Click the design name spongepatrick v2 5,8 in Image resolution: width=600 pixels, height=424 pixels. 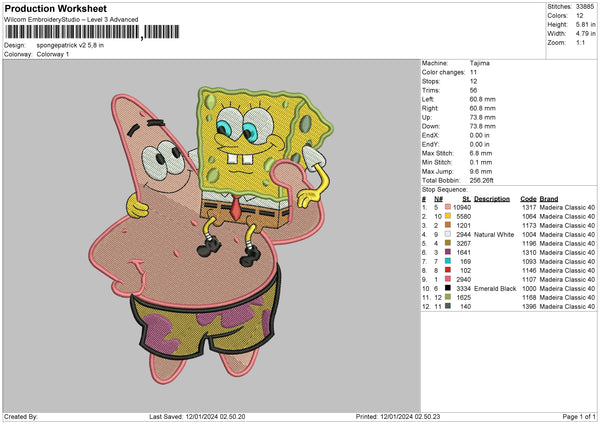pyautogui.click(x=70, y=45)
